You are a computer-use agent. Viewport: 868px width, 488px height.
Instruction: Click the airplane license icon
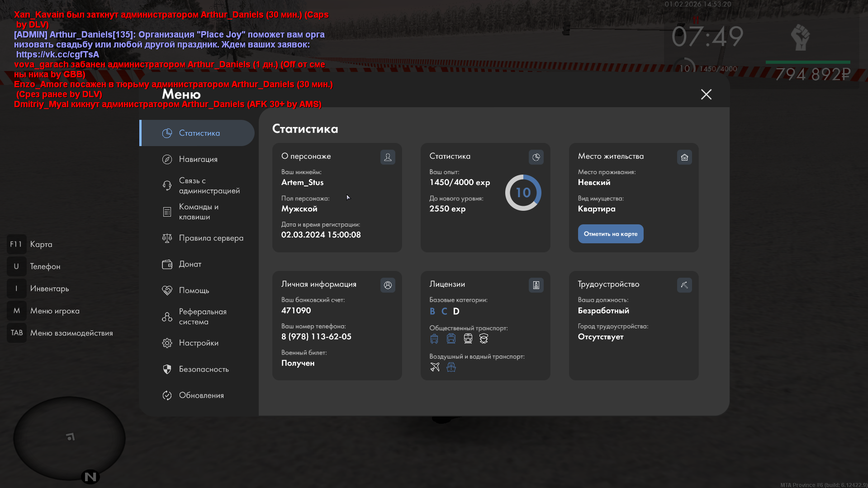point(435,367)
